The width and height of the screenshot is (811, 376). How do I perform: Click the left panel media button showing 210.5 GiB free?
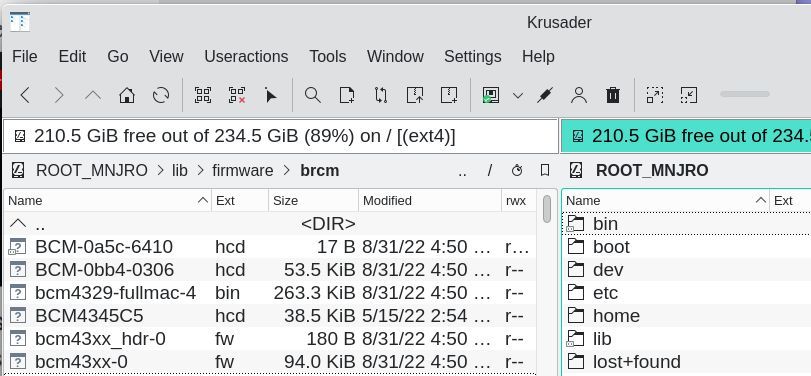(280, 137)
